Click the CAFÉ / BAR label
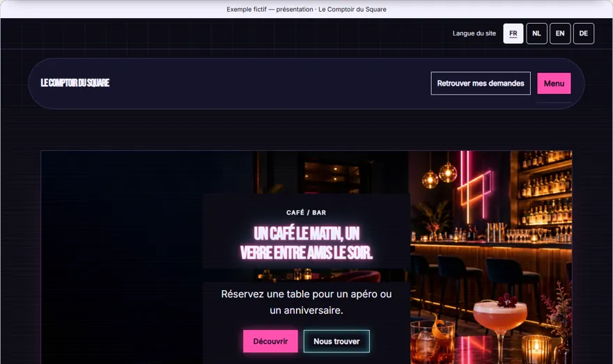613x364 pixels. click(306, 212)
